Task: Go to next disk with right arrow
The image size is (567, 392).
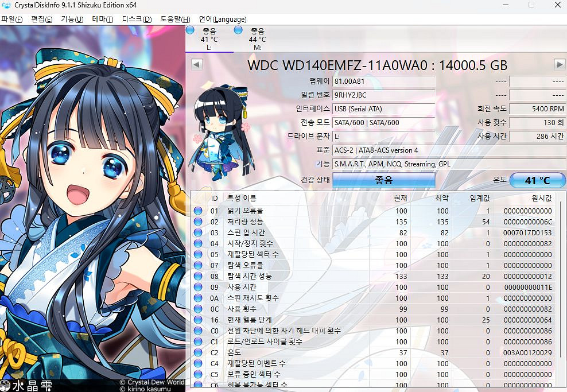Action: (560, 65)
